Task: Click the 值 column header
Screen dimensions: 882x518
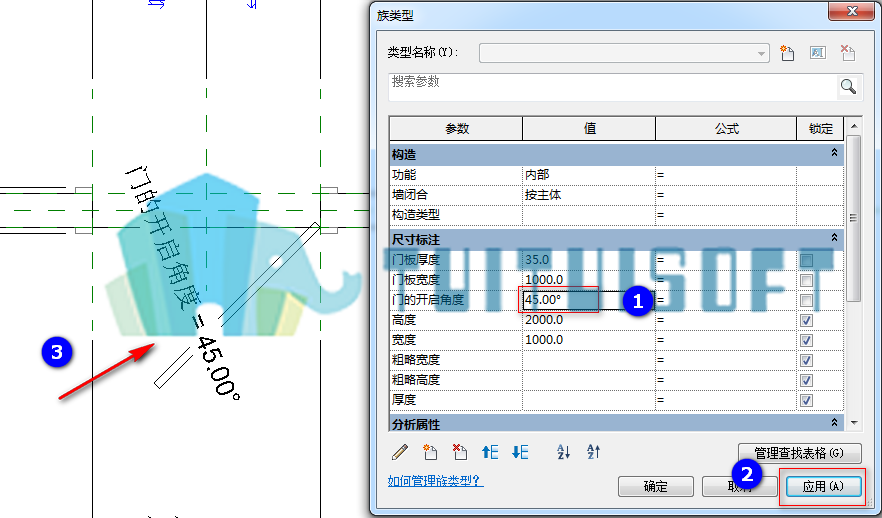Action: (x=589, y=129)
